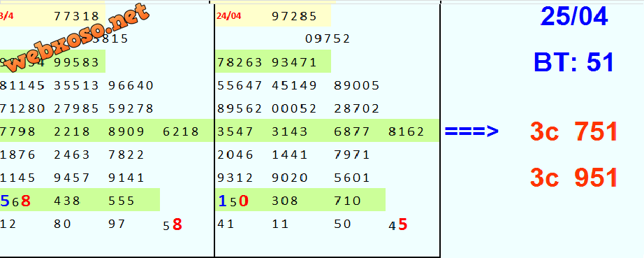Click number 77318 in the left column
644x258 pixels.
point(77,17)
